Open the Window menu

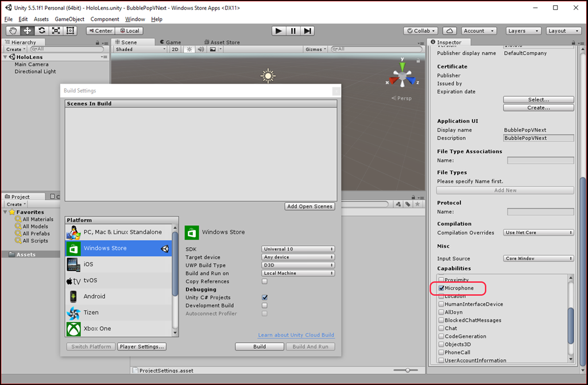pyautogui.click(x=135, y=19)
